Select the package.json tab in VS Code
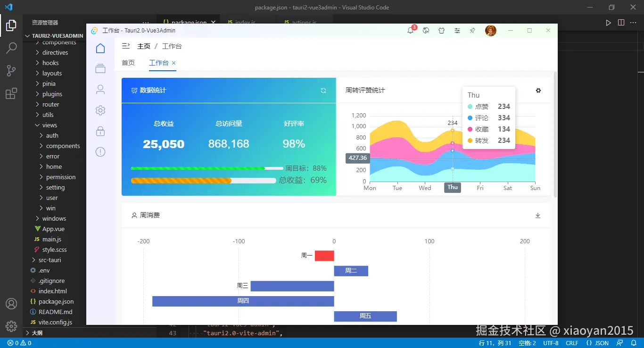Screen dimensions: 644x348 tap(186, 22)
